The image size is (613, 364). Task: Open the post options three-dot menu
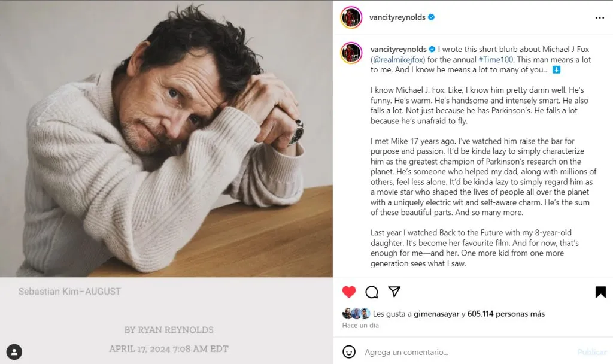600,17
